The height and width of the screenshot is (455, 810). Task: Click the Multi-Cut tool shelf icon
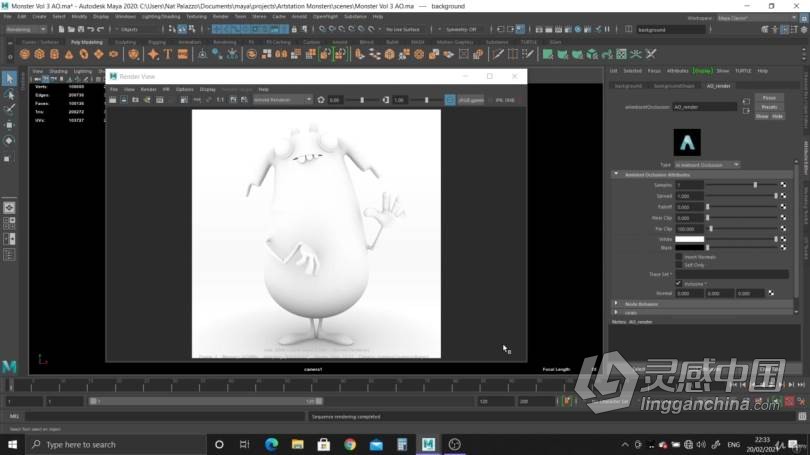497,54
